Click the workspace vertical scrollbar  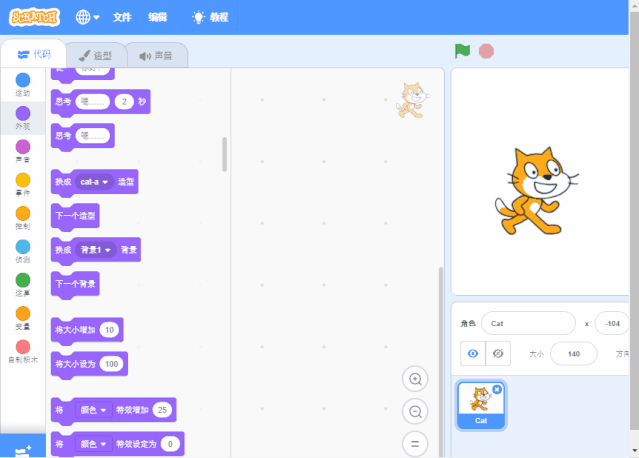click(x=441, y=362)
